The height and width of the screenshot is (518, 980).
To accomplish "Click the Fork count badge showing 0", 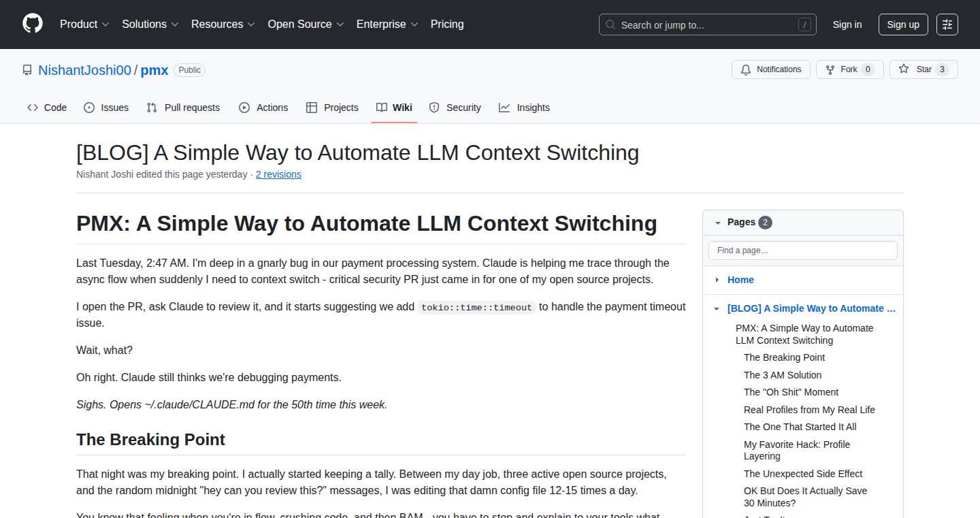I will coord(868,69).
